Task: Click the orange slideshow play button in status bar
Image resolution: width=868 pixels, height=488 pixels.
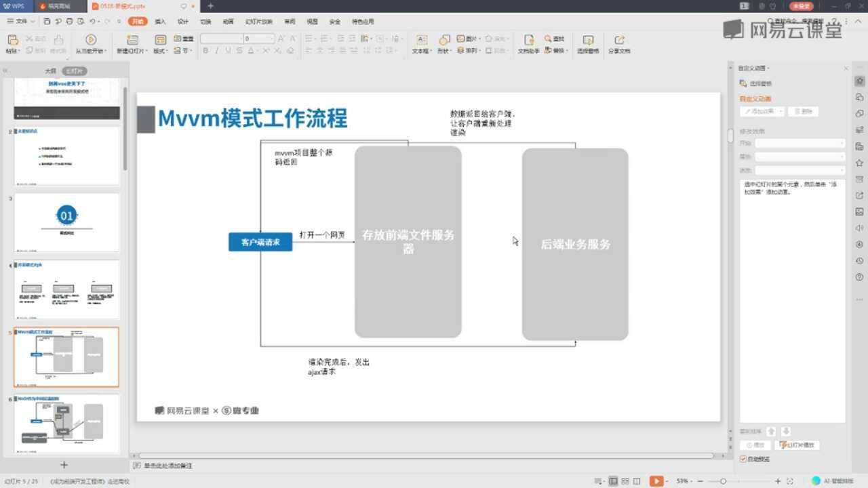Action: (656, 481)
